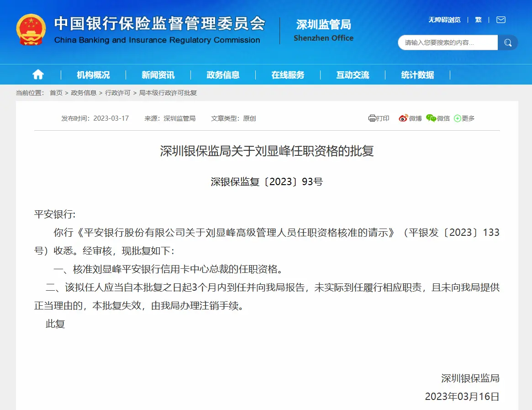The image size is (532, 410).
Task: Go to 在线服务 section
Action: pos(288,75)
